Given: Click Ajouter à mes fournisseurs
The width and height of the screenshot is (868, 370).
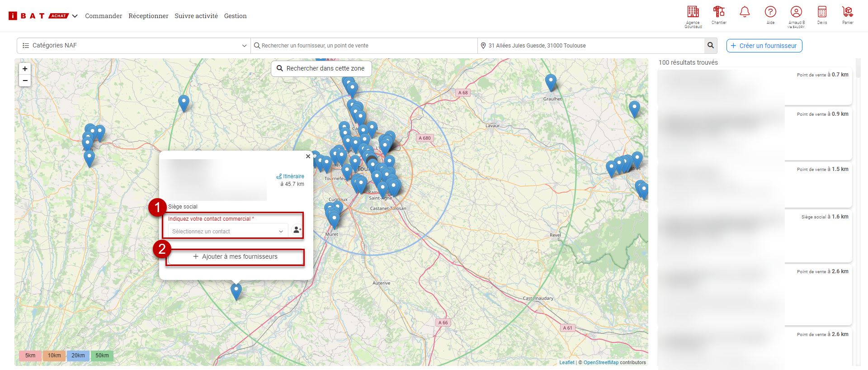Looking at the screenshot, I should point(235,256).
